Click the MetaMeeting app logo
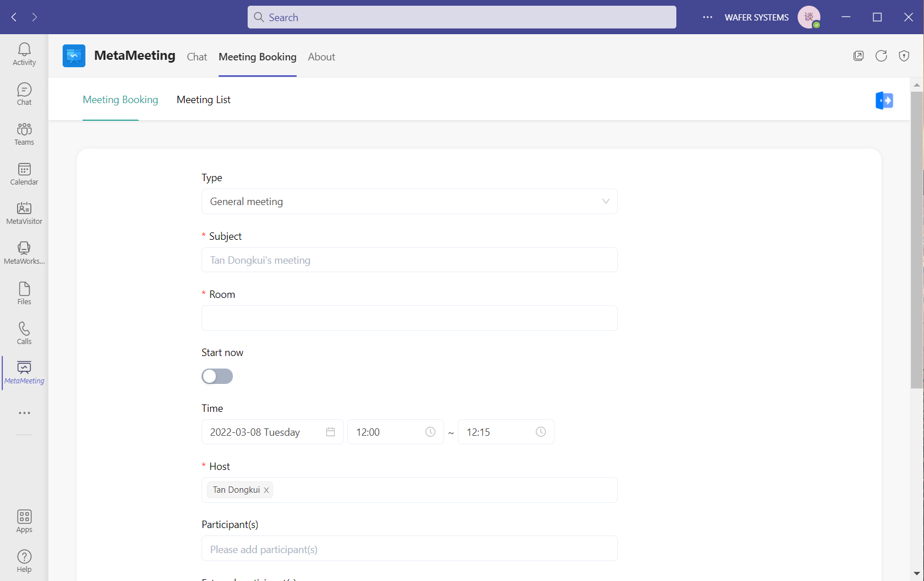Viewport: 924px width, 581px height. 74,56
